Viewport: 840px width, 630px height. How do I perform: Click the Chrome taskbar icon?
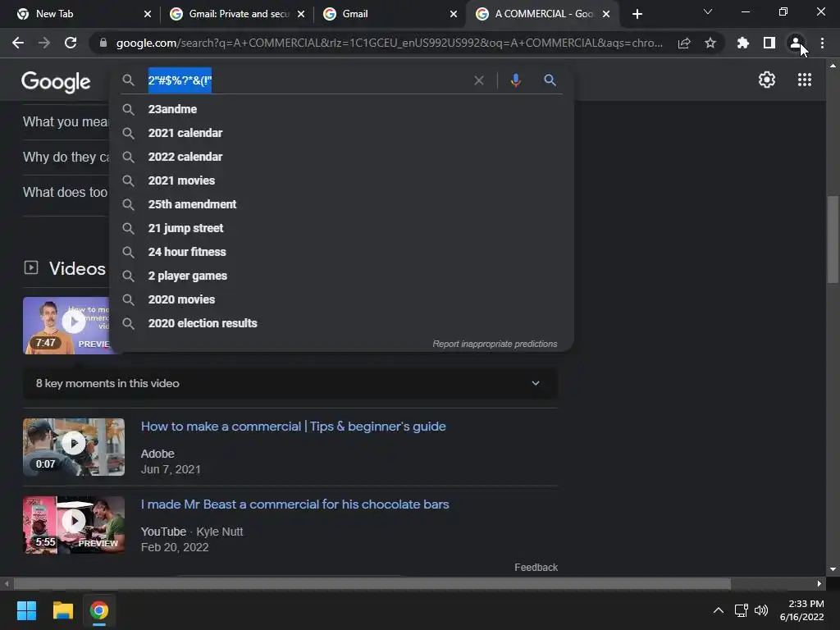pyautogui.click(x=99, y=610)
